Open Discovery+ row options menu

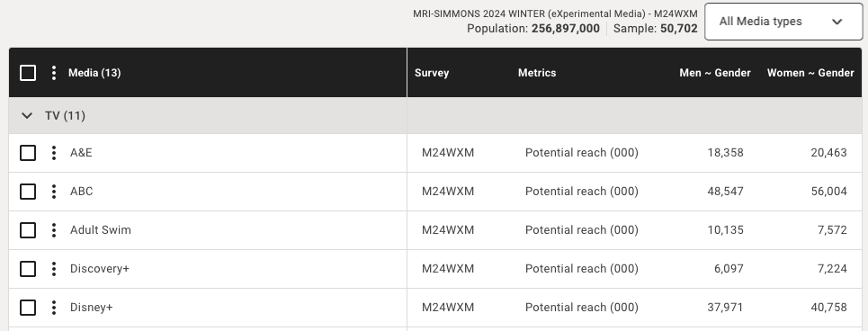[54, 269]
